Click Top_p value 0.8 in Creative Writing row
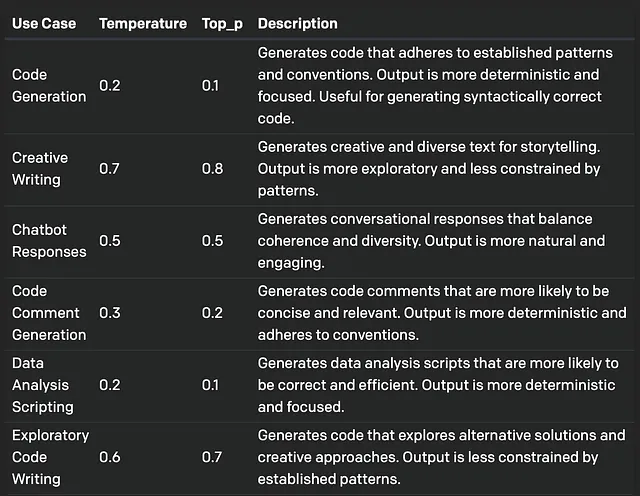This screenshot has width=640, height=496. 212,169
